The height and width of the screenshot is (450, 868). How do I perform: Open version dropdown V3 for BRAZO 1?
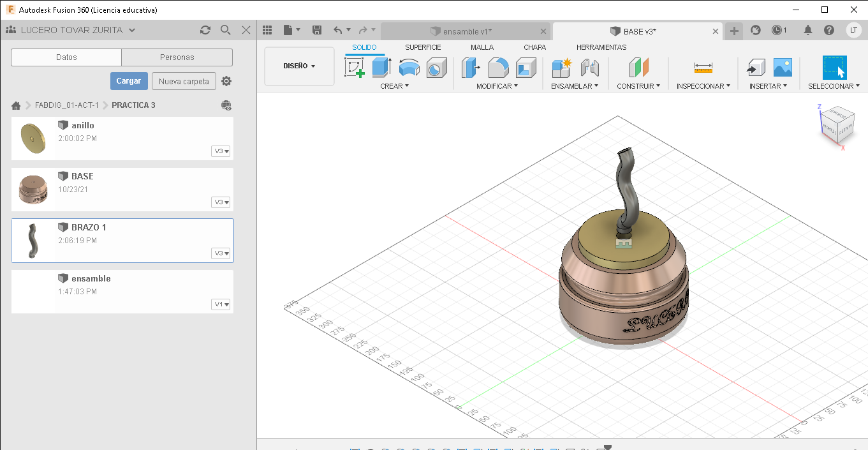coord(221,253)
